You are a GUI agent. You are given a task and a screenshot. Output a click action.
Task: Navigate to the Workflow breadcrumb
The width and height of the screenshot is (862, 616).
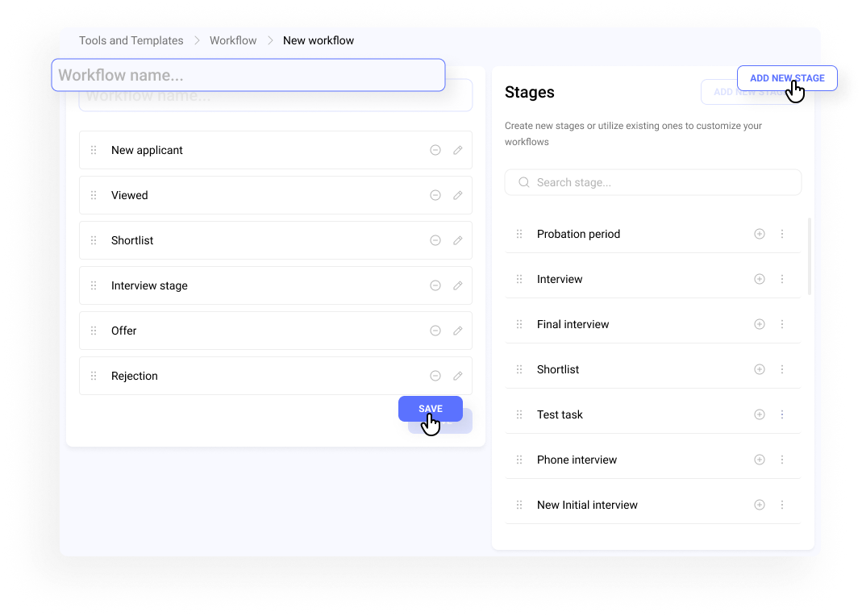pyautogui.click(x=233, y=40)
